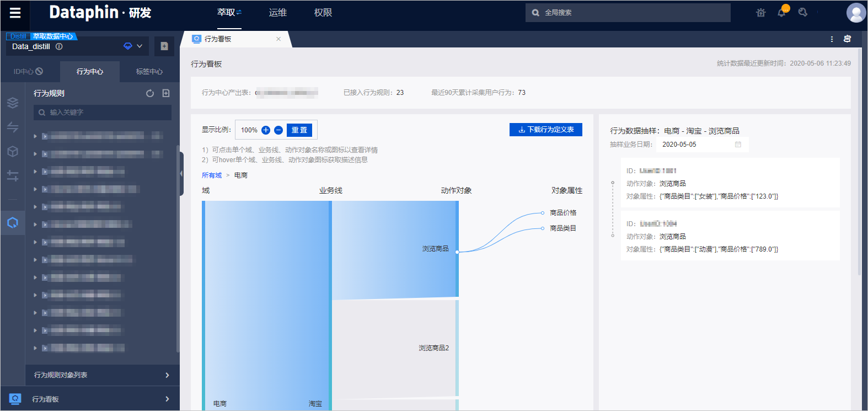This screenshot has height=411, width=868.
Task: Collapse the left panel using edge handle
Action: [181, 173]
